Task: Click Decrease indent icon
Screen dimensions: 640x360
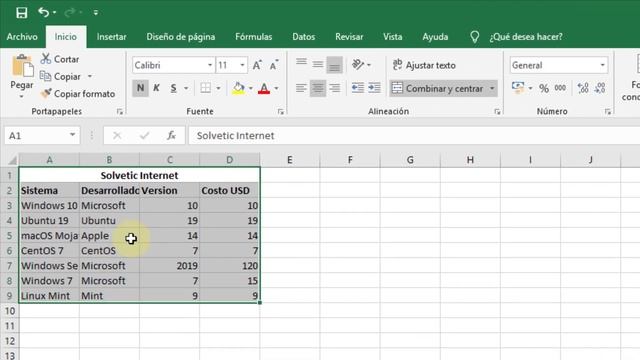Action: (358, 88)
